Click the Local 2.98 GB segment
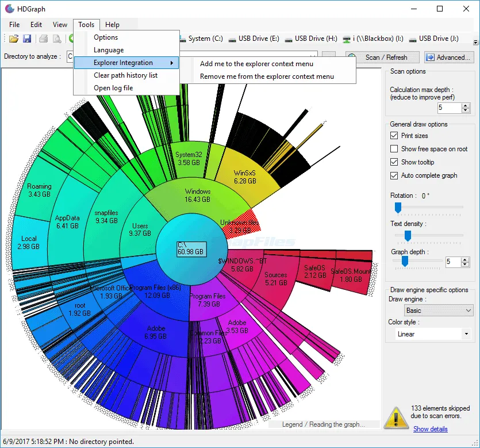Viewport: 480px width, 448px height. tap(29, 243)
